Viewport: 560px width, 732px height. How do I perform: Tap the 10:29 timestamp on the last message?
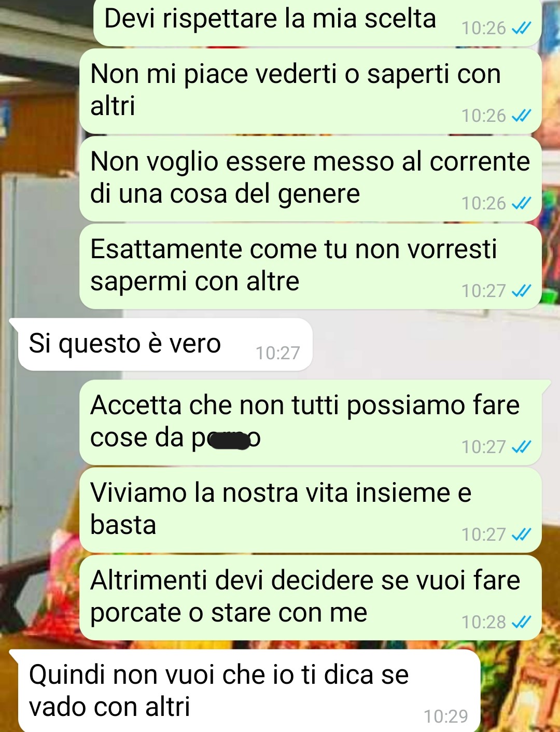click(x=445, y=716)
